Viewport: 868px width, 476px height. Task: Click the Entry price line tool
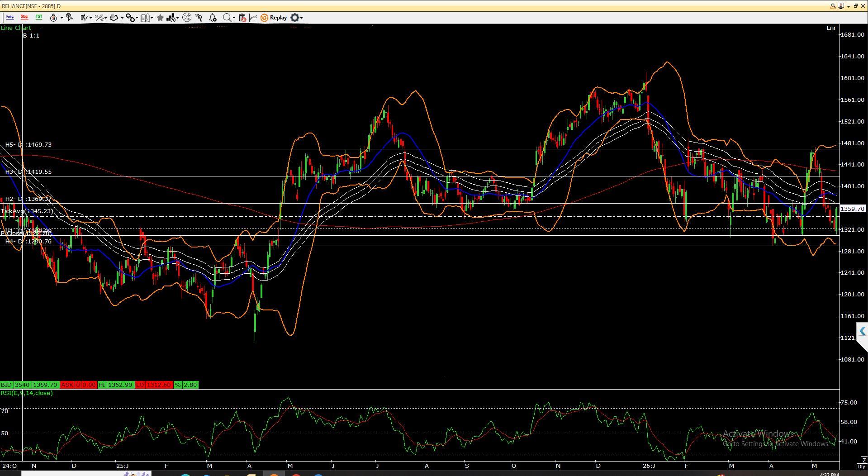[x=10, y=17]
